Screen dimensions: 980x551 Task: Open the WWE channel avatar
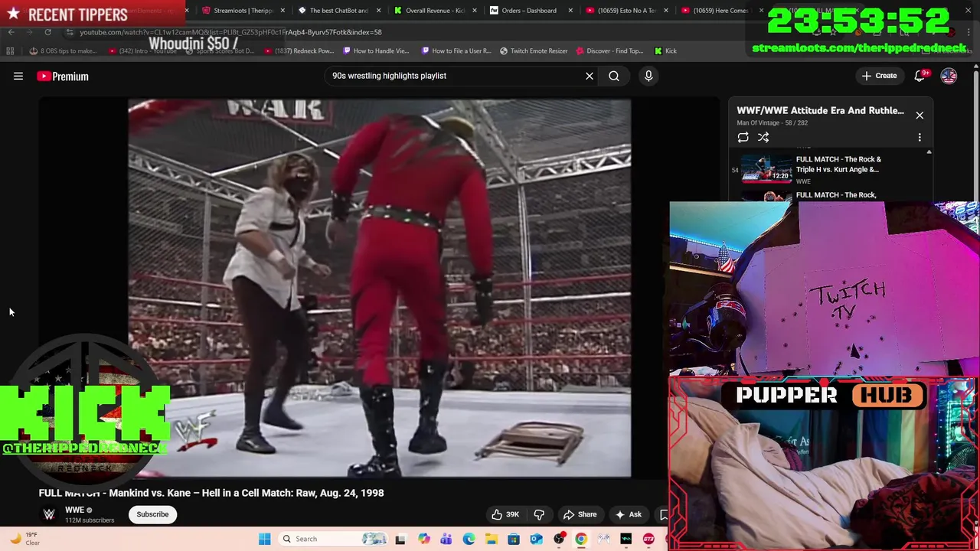[x=49, y=514]
